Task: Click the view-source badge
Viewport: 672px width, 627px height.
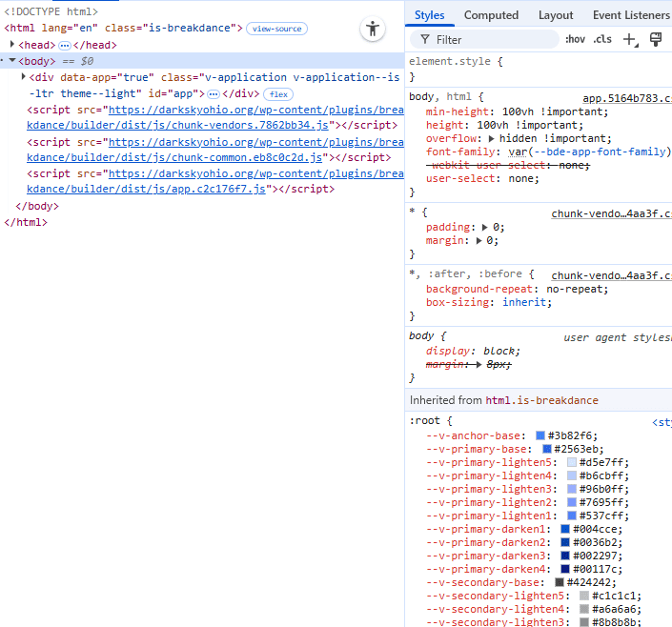Action: click(276, 29)
